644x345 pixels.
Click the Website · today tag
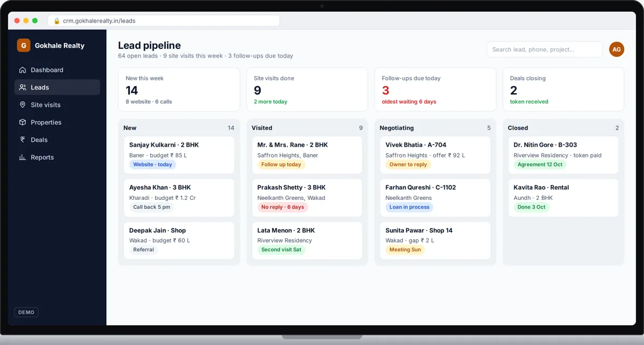tap(152, 164)
